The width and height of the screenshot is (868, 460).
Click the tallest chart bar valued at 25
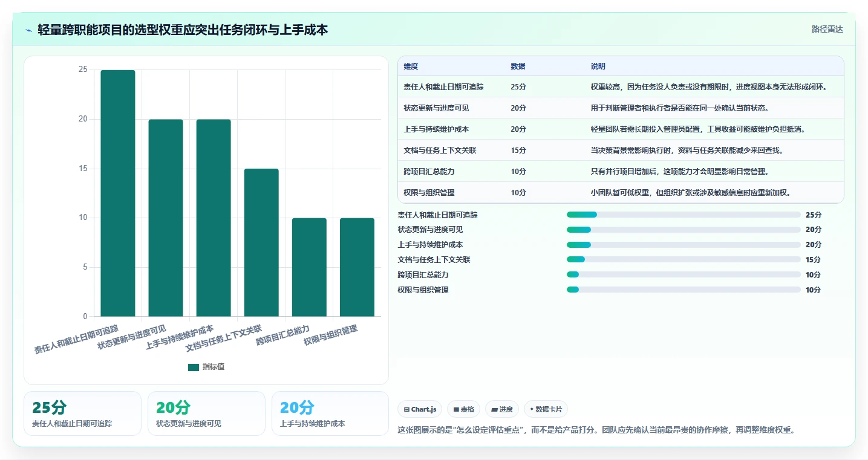118,193
